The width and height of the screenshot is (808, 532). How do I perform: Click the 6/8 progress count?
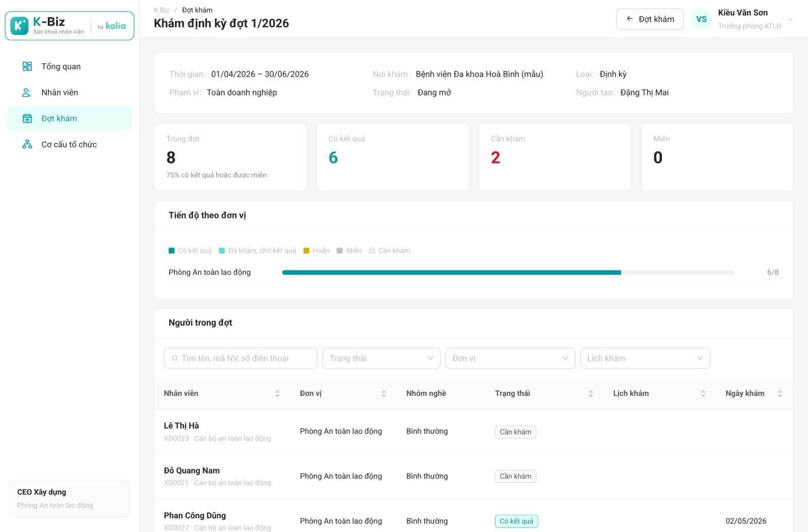(773, 272)
